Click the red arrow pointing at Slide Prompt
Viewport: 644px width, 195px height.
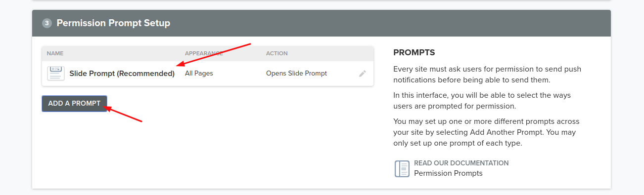coord(214,54)
